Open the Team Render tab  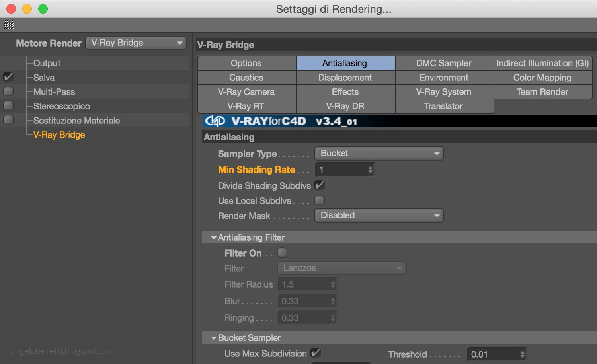(x=543, y=92)
